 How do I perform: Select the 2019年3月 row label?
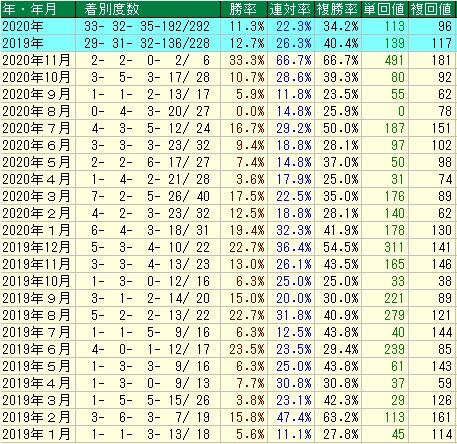coord(36,400)
